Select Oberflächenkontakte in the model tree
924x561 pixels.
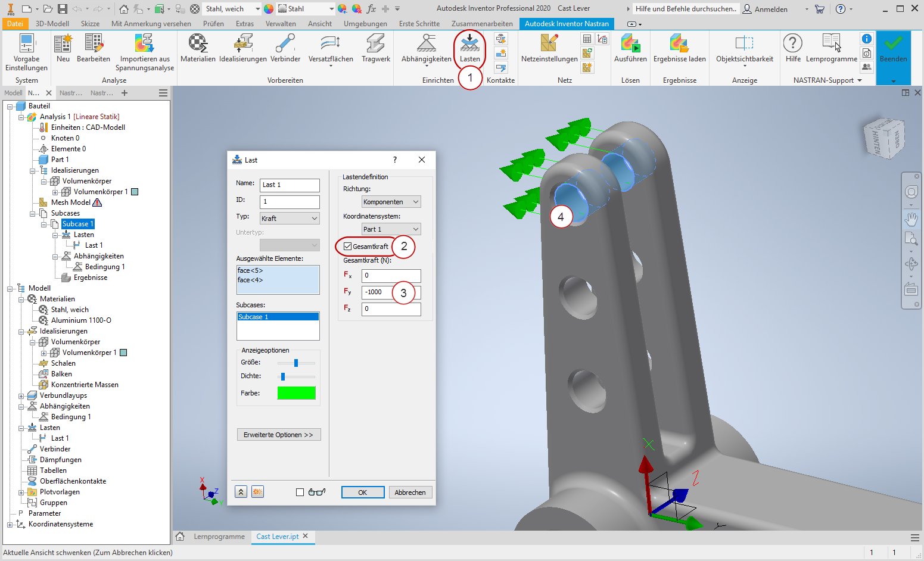tap(73, 482)
